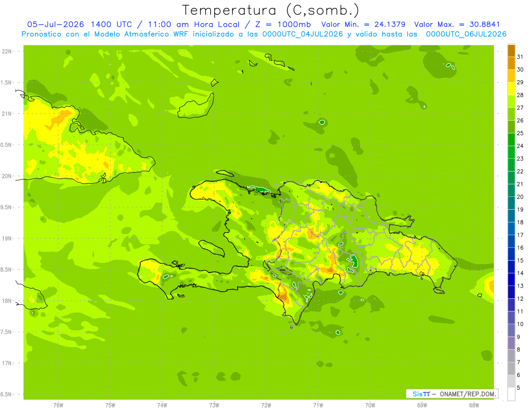Click the number 12 on the color legend
Viewport: 532px width, 411px height.
[x=520, y=299]
